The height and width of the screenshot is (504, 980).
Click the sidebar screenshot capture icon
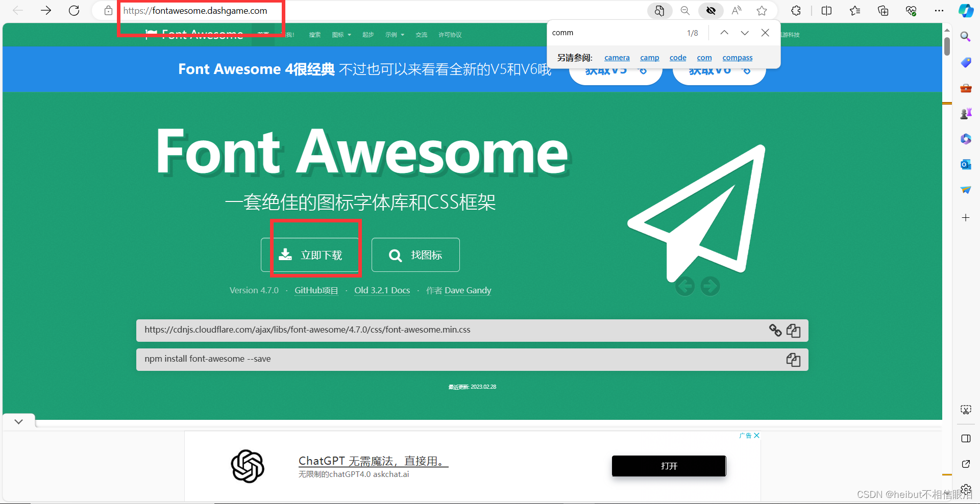coord(966,410)
